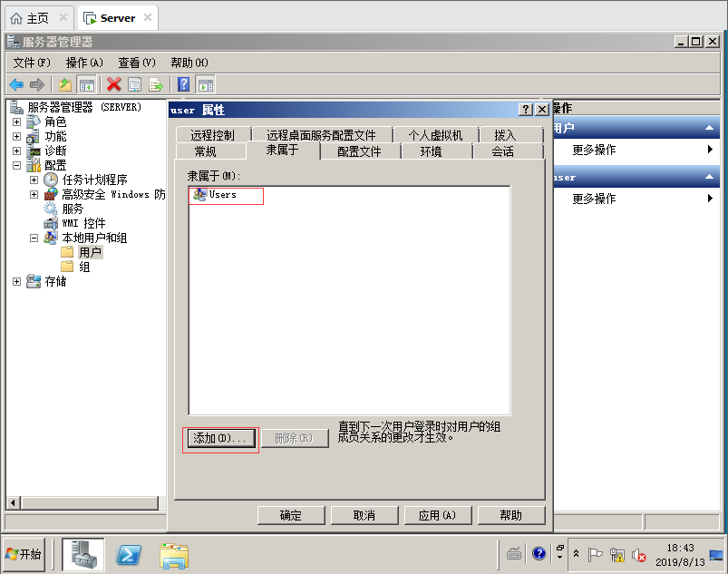Select the Users group in list

click(x=222, y=195)
